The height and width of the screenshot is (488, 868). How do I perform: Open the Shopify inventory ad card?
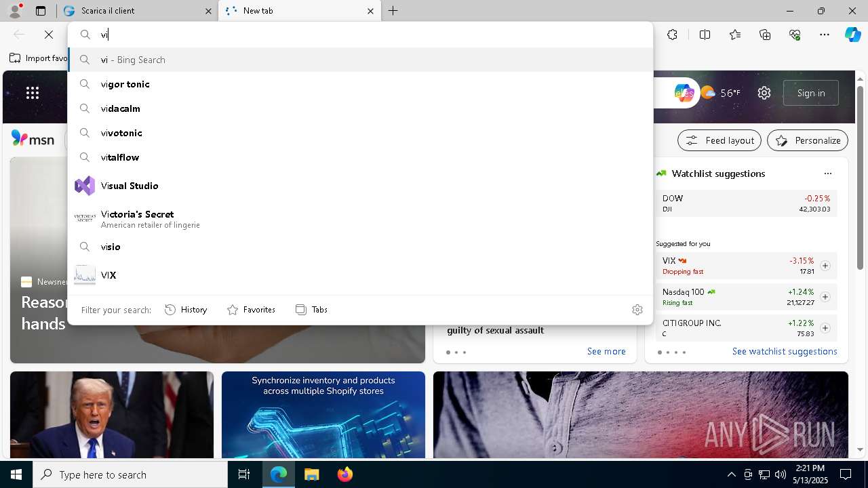(x=323, y=415)
